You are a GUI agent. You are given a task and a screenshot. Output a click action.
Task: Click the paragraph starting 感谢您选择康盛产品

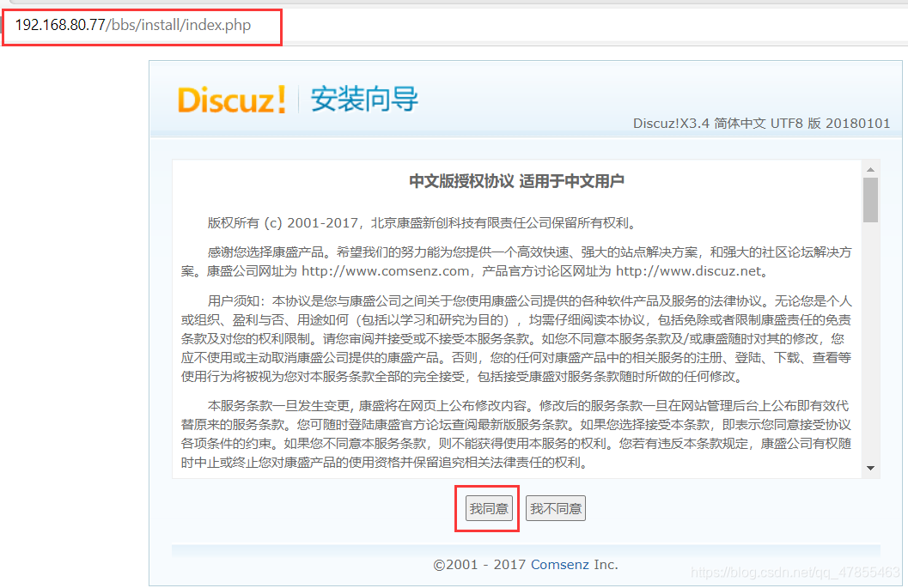[x=516, y=262]
